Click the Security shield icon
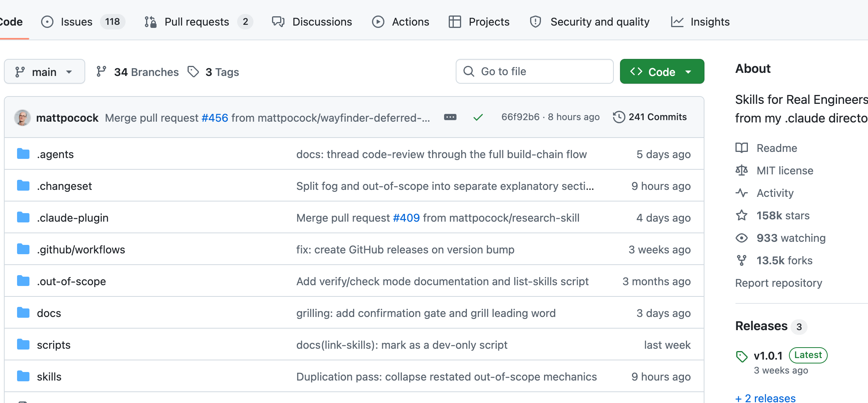This screenshot has height=403, width=868. [x=536, y=22]
